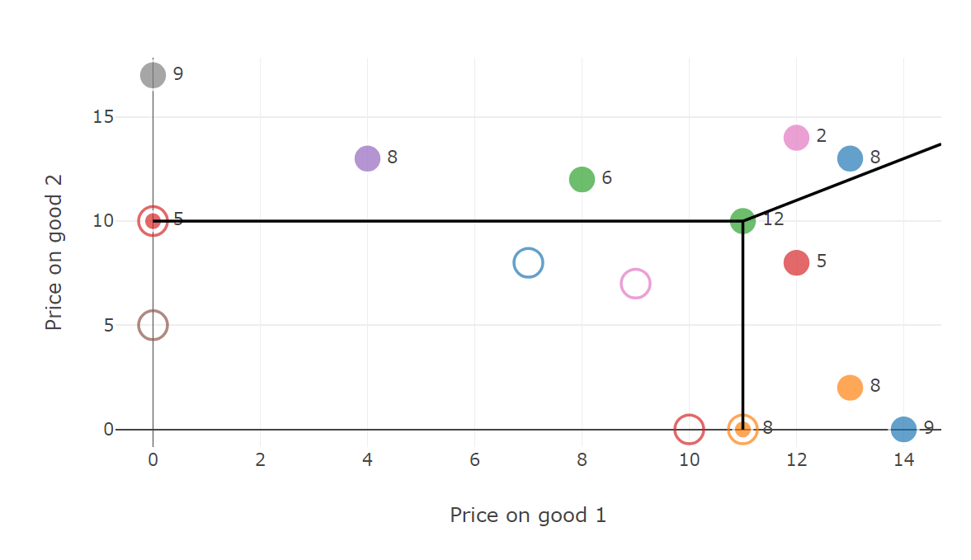Click the blue filled dot labeled 8
The image size is (971, 560).
point(850,158)
